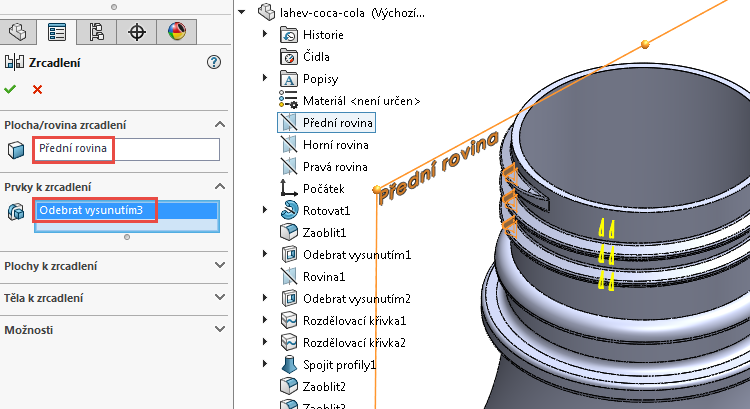Select the Odebrat vysunutím1 cut icon
The width and height of the screenshot is (750, 409).
pyautogui.click(x=289, y=254)
